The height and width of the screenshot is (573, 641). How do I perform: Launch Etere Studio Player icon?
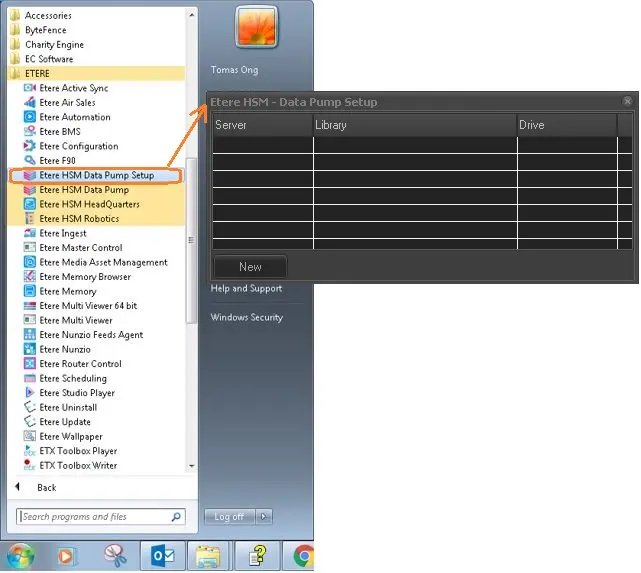[x=30, y=393]
